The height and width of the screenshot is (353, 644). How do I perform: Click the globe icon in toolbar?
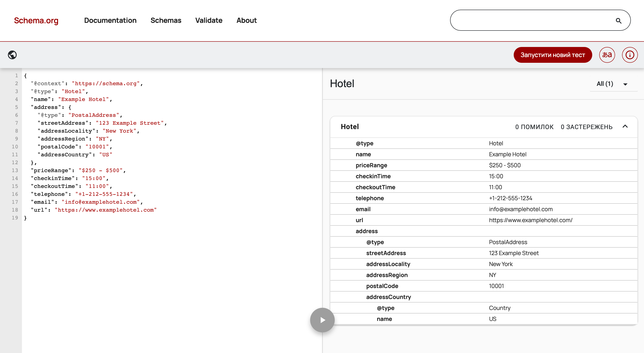point(12,55)
